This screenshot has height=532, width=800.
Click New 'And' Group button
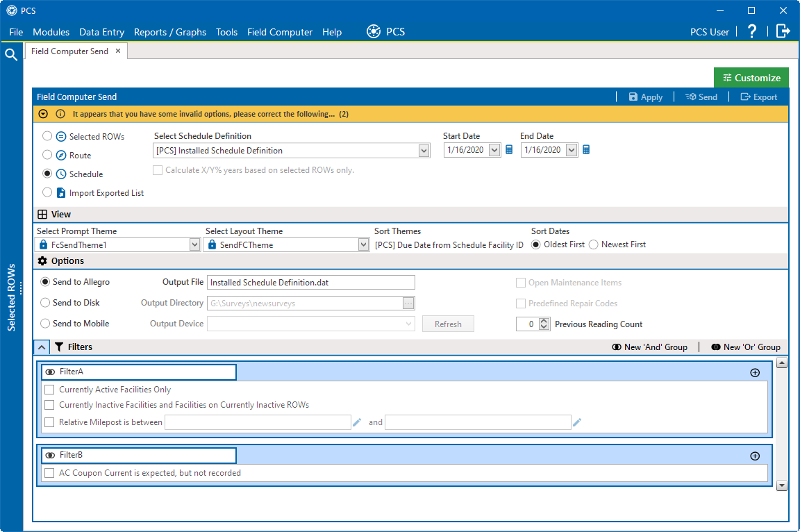649,347
